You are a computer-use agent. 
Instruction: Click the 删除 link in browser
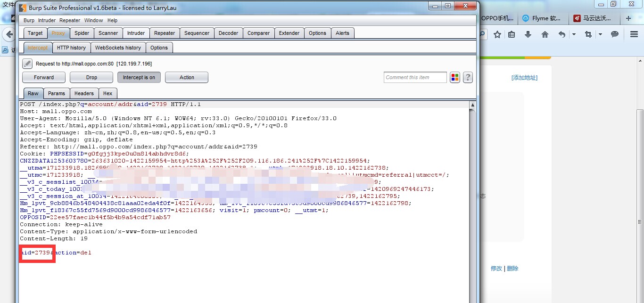pyautogui.click(x=512, y=268)
